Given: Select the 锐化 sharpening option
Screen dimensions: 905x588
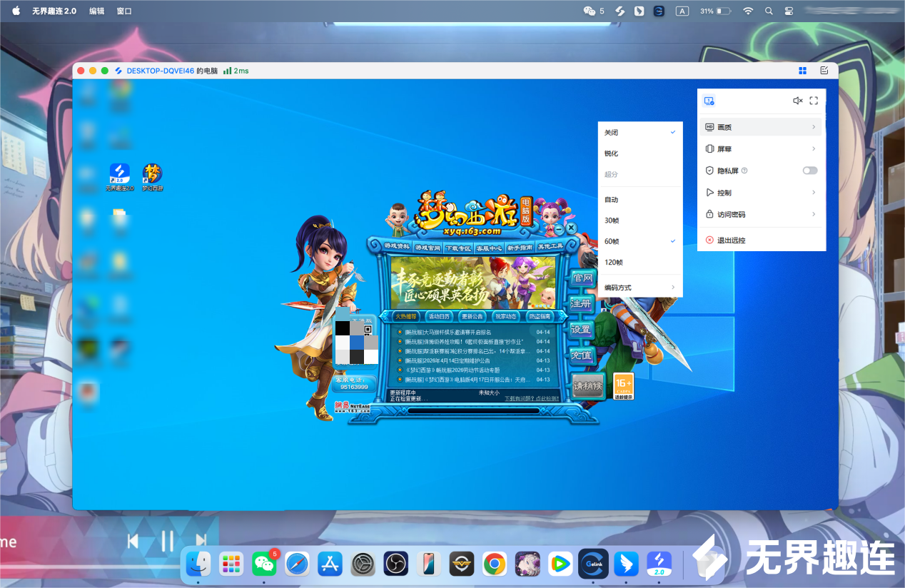Looking at the screenshot, I should [x=612, y=153].
